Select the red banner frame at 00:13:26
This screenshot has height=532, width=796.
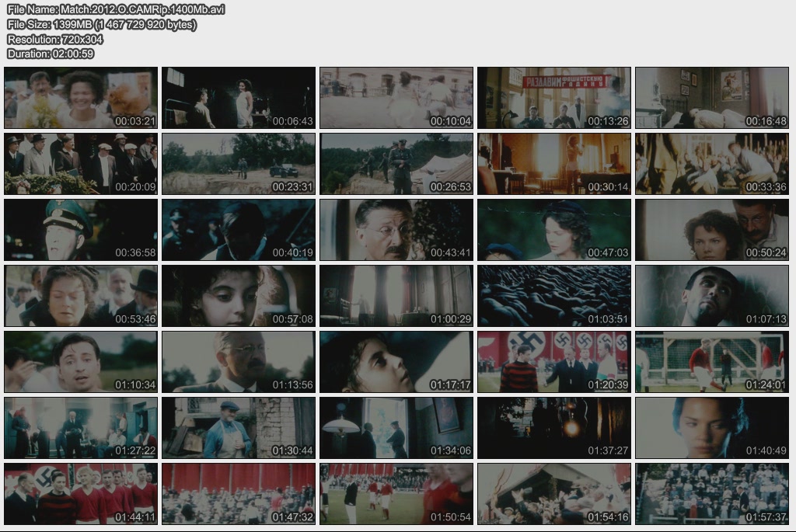point(554,97)
